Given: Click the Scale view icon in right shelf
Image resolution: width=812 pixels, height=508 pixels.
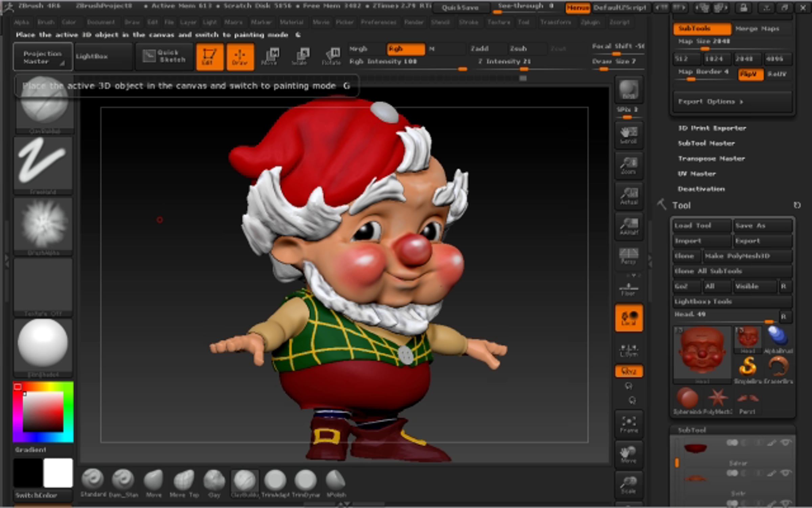Looking at the screenshot, I should (x=629, y=485).
